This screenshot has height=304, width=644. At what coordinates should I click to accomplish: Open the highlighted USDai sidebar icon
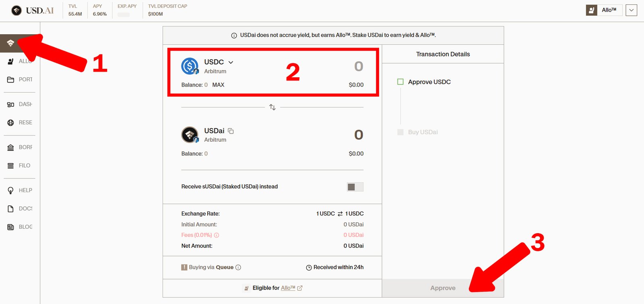click(x=11, y=43)
